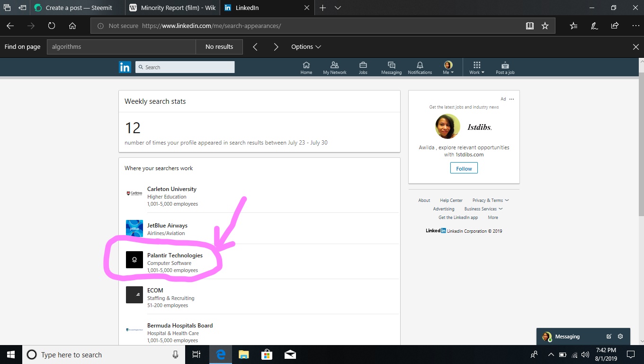Open File Explorer from taskbar
Screen dimensions: 644x364
click(243, 355)
